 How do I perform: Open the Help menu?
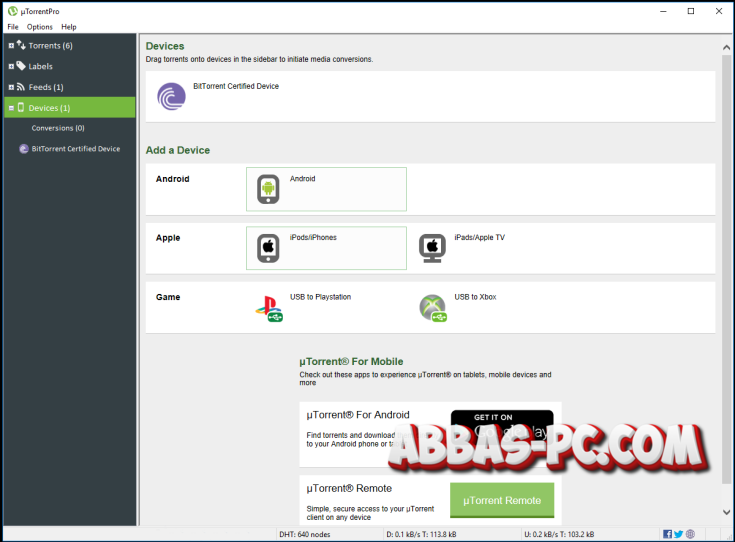(68, 27)
